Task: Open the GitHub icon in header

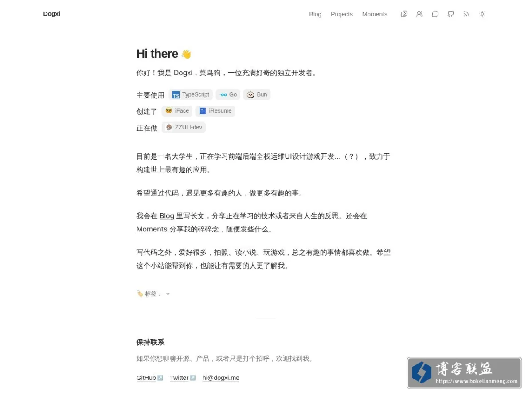Action: click(451, 14)
